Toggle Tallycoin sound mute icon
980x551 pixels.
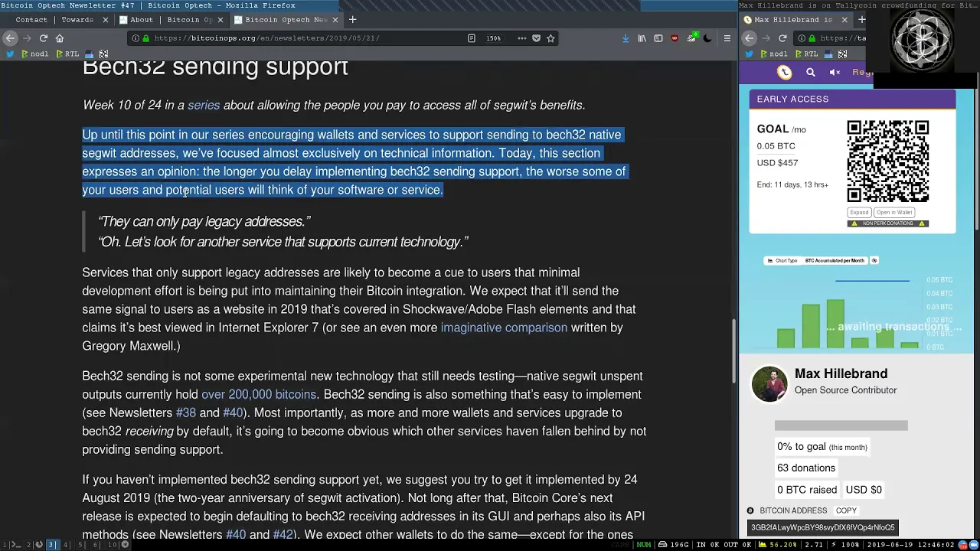tap(835, 72)
